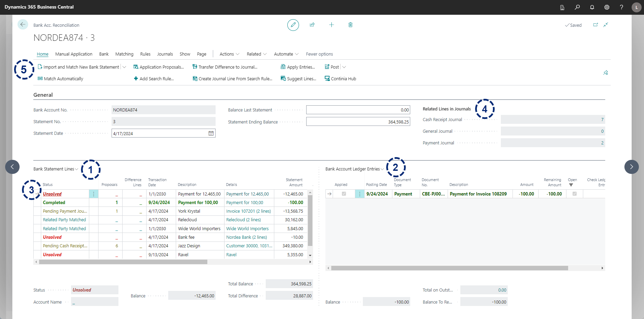Open the Actions menu dropdown
Image resolution: width=644 pixels, height=319 pixels.
(229, 54)
